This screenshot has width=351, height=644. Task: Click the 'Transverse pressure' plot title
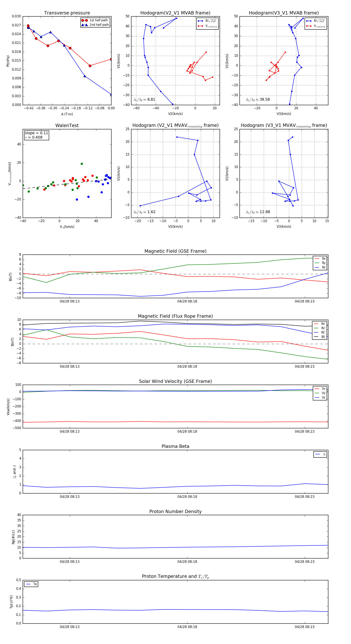pyautogui.click(x=67, y=13)
